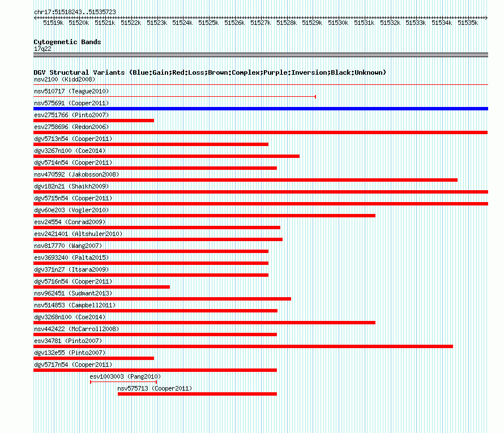Open the esv2758696 (Redon2006) variant

point(71,127)
